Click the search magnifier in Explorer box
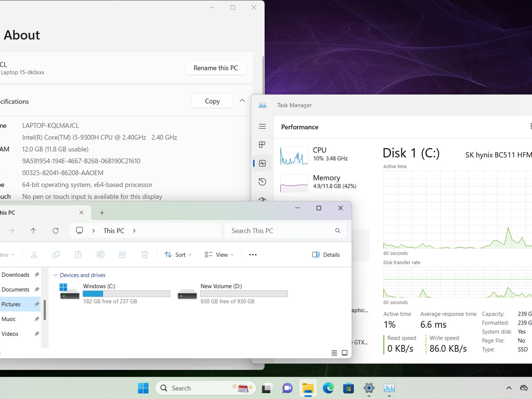 tap(338, 231)
